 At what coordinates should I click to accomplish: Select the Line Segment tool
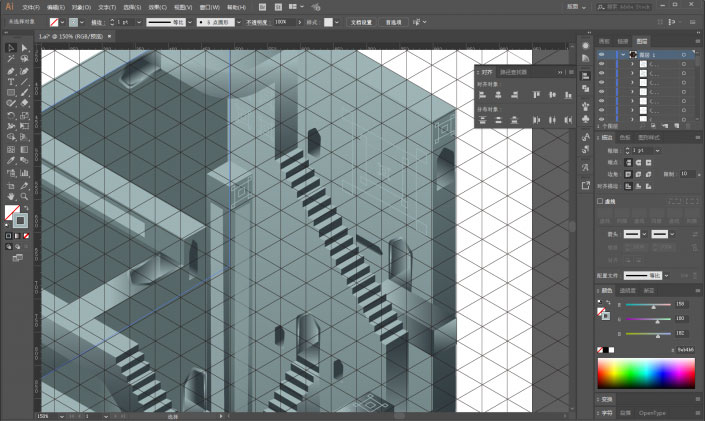pyautogui.click(x=24, y=82)
